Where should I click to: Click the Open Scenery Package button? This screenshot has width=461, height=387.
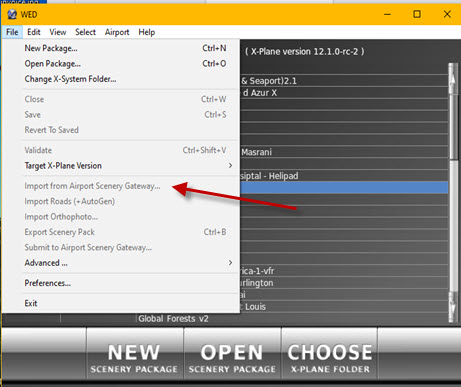[232, 354]
